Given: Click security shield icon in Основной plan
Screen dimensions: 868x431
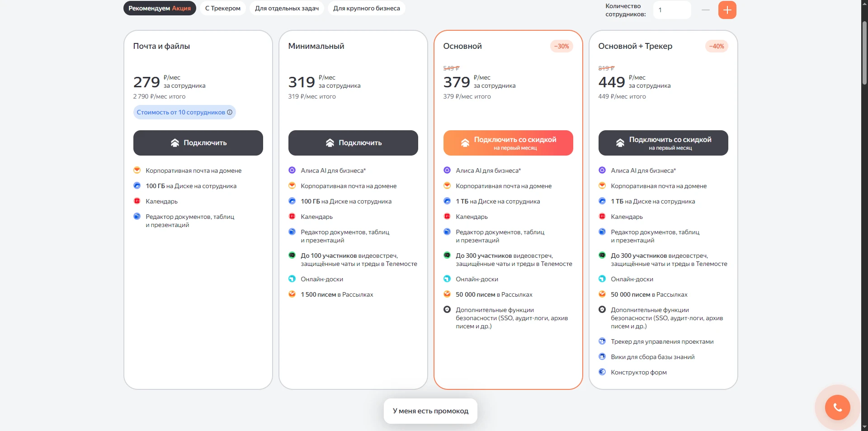Looking at the screenshot, I should [x=447, y=310].
